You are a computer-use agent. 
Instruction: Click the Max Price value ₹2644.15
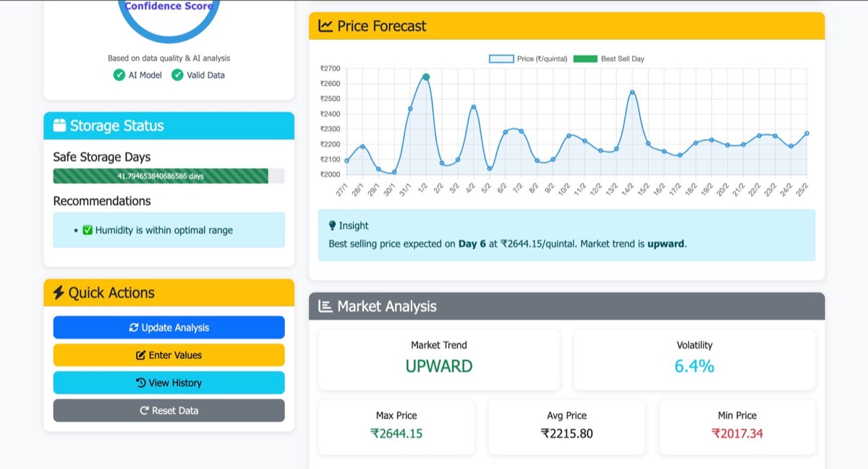tap(396, 434)
